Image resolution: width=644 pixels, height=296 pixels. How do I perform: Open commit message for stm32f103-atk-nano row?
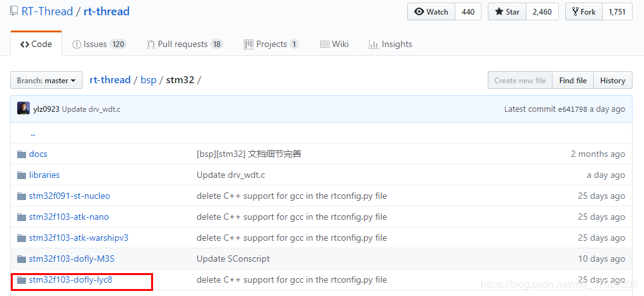coord(292,217)
